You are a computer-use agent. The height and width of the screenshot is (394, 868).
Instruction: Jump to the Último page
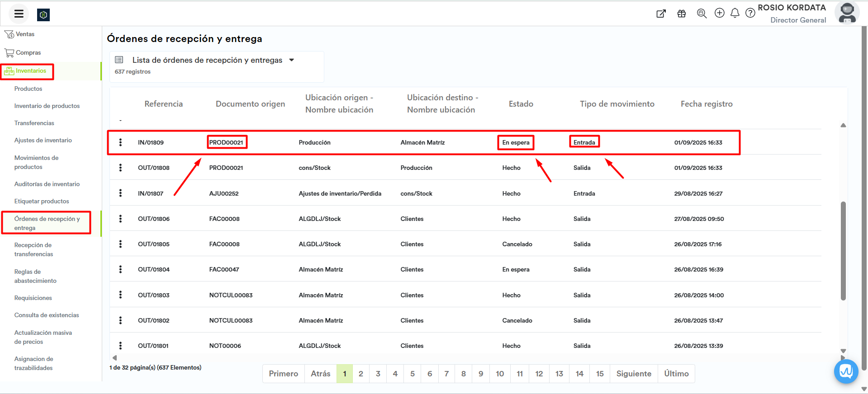coord(676,374)
